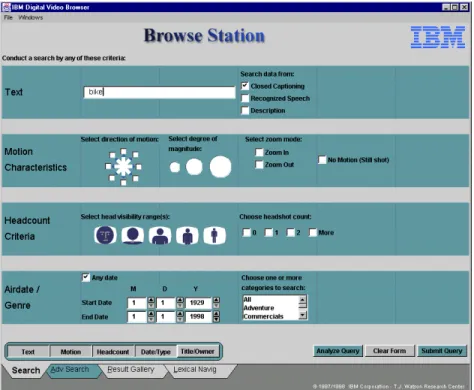
Task: Select the down-left diagonal motion direction square
Action: 112,178
